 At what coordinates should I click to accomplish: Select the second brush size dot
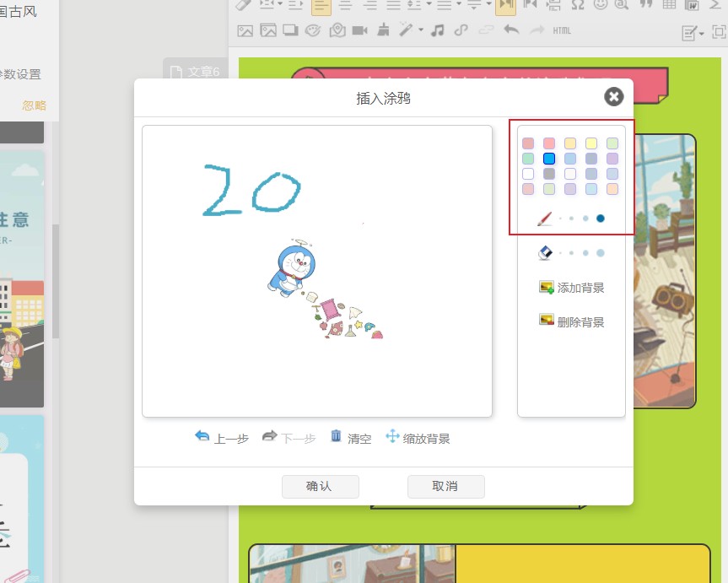pos(570,218)
